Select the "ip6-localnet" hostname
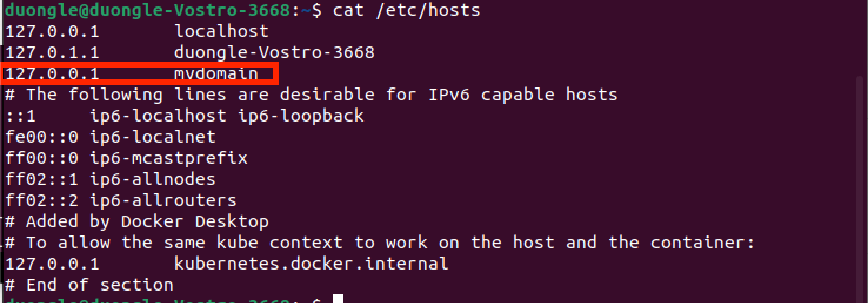Image resolution: width=868 pixels, height=303 pixels. pos(153,137)
